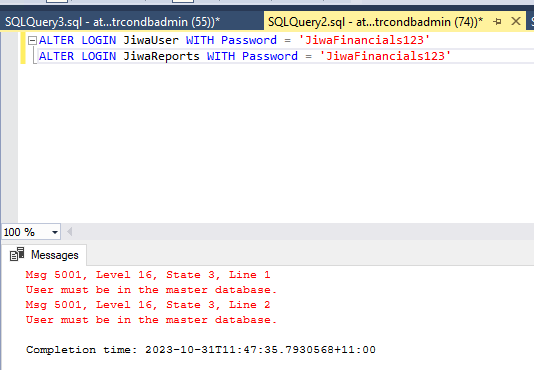Click the error text ending in Line 2
Viewport: 534px width, 370px height.
[148, 305]
